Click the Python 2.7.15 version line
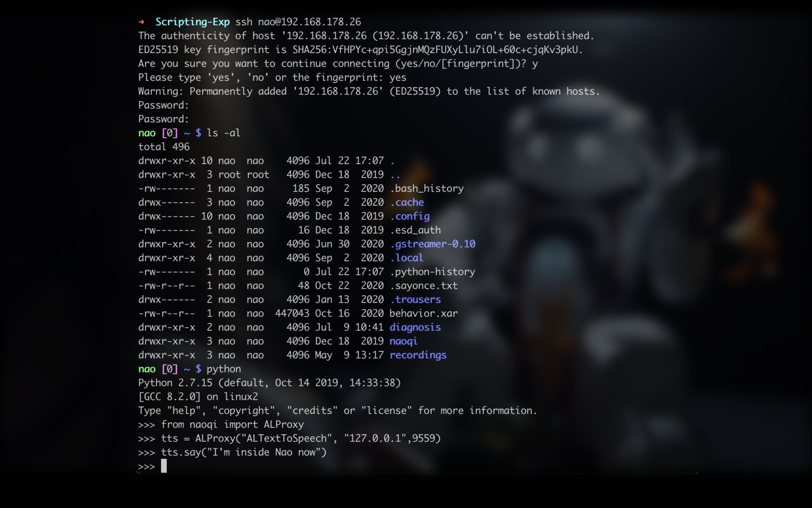The width and height of the screenshot is (812, 508). [x=269, y=383]
